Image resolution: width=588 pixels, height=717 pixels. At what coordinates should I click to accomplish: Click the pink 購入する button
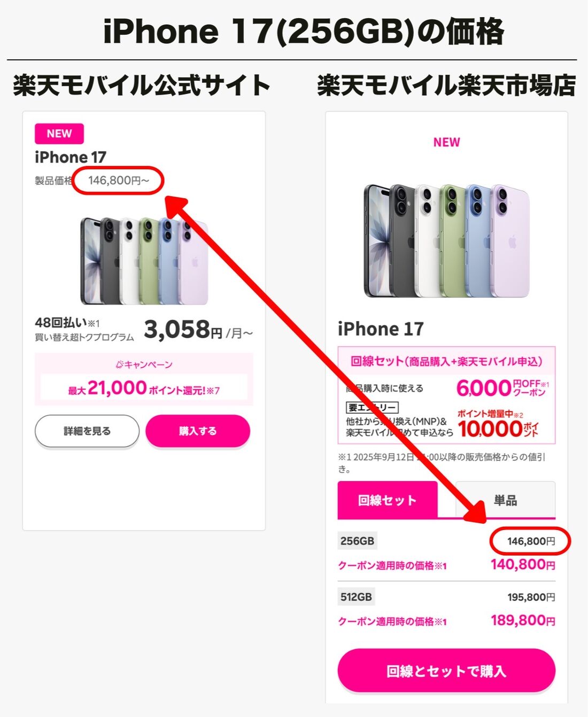click(x=198, y=431)
